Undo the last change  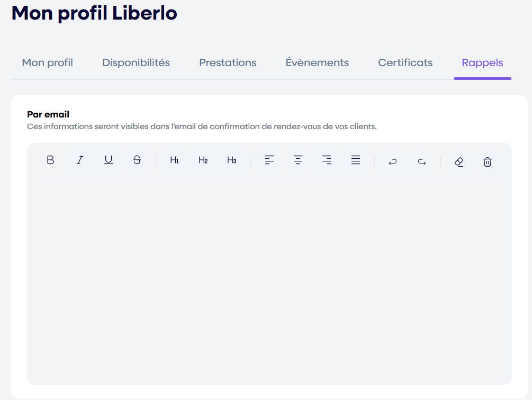[x=392, y=161]
